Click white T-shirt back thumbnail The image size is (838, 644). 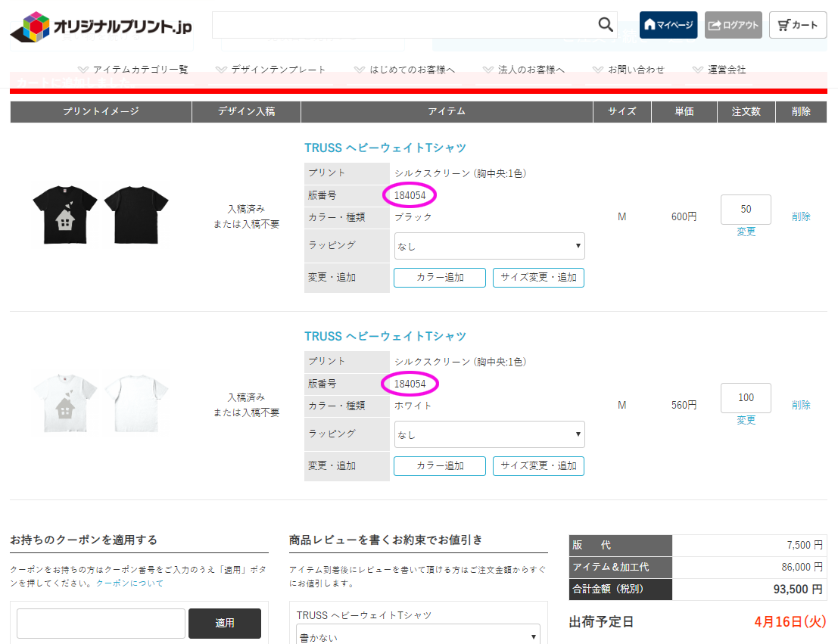tap(136, 403)
